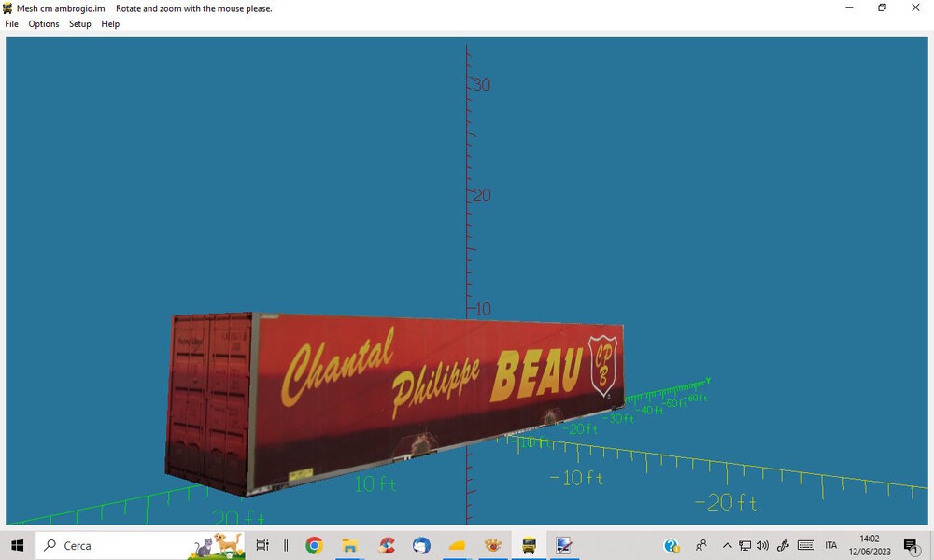Click the Cerca search box on the taskbar
Viewport: 934px width, 560px height.
(141, 545)
